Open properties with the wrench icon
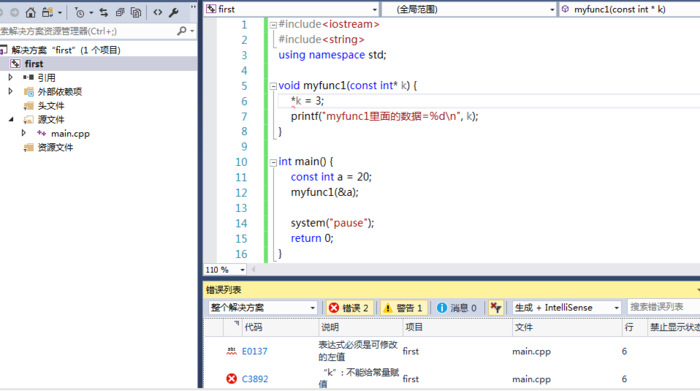 [x=174, y=12]
